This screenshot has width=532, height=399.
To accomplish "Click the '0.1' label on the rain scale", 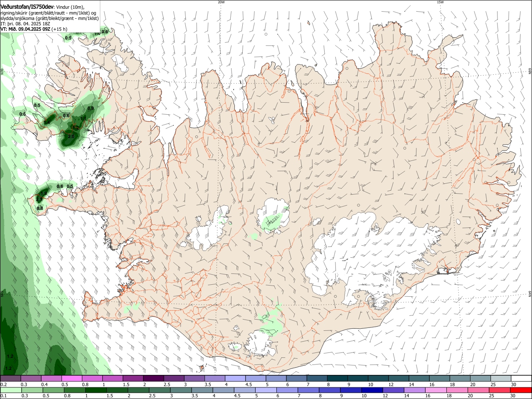I will click(x=4, y=396).
